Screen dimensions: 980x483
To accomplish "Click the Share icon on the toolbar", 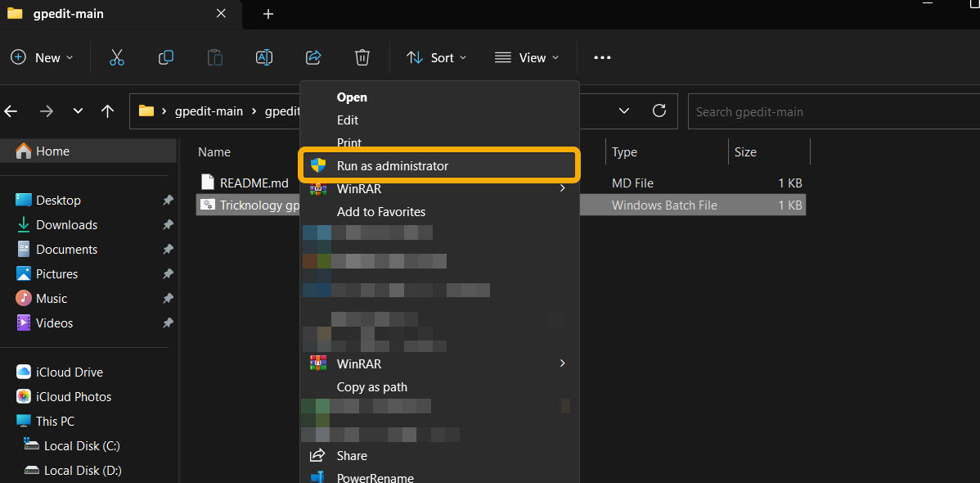I will coord(312,57).
